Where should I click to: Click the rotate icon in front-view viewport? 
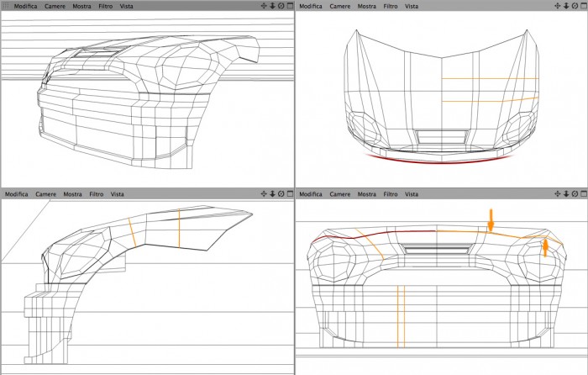point(575,193)
